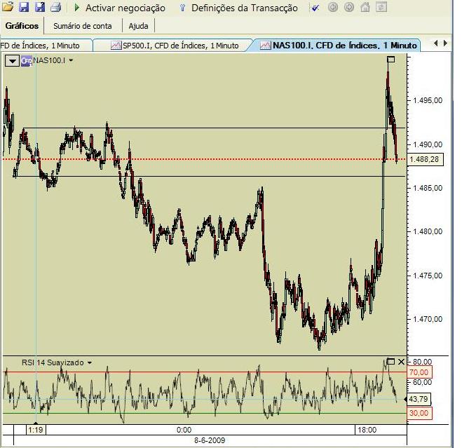Click the 1.488,28 current price label

pyautogui.click(x=424, y=159)
